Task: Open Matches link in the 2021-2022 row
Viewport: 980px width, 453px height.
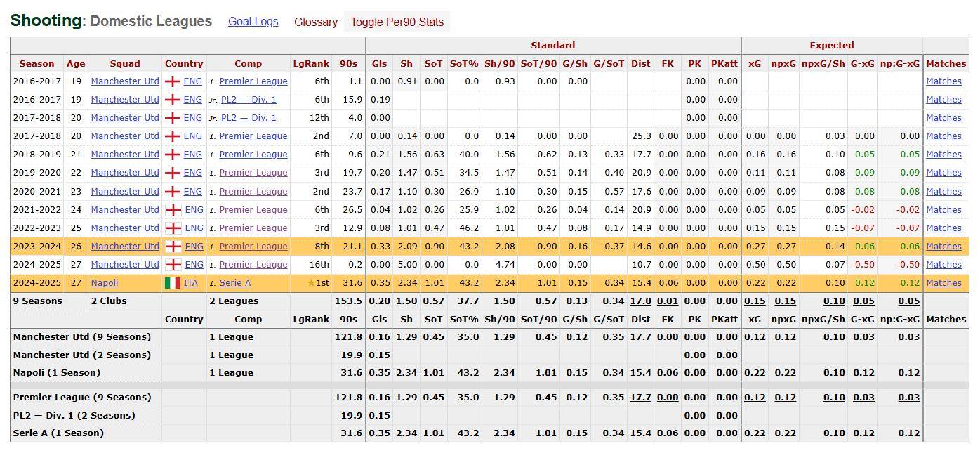Action: (x=944, y=209)
